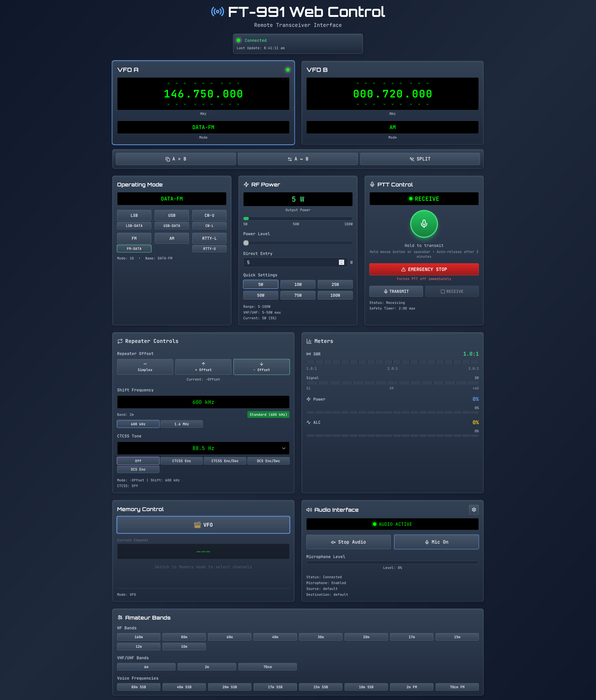Enable CTCSS Enc tone mode

coord(181,461)
